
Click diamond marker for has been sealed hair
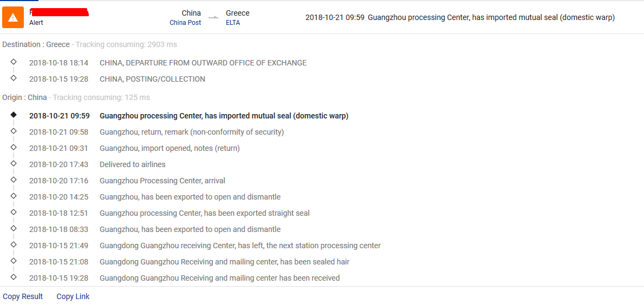click(x=14, y=261)
